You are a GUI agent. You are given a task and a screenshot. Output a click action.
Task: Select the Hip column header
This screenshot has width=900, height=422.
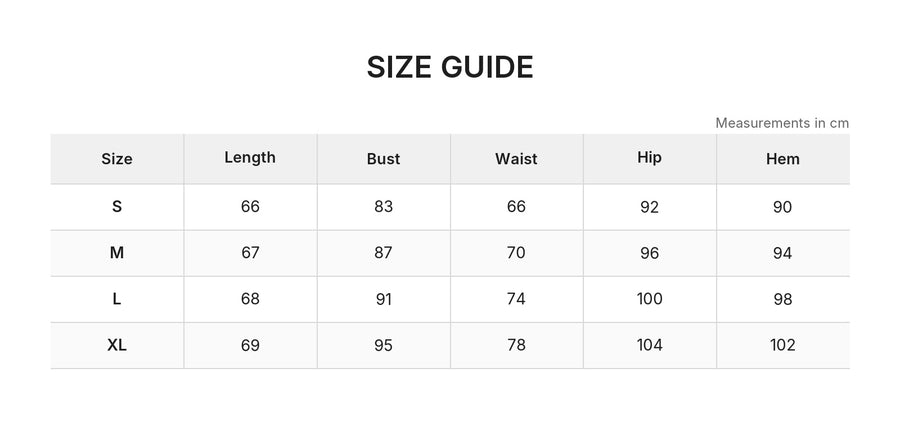click(649, 158)
